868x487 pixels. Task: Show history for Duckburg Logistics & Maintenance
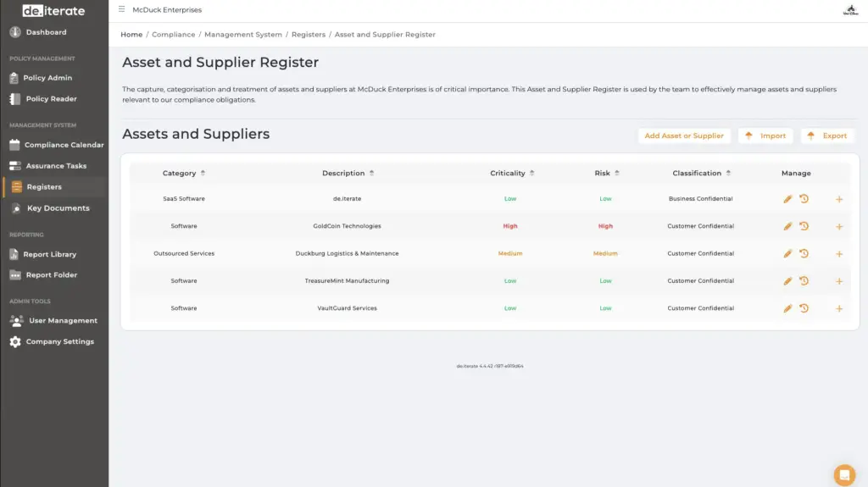click(804, 253)
